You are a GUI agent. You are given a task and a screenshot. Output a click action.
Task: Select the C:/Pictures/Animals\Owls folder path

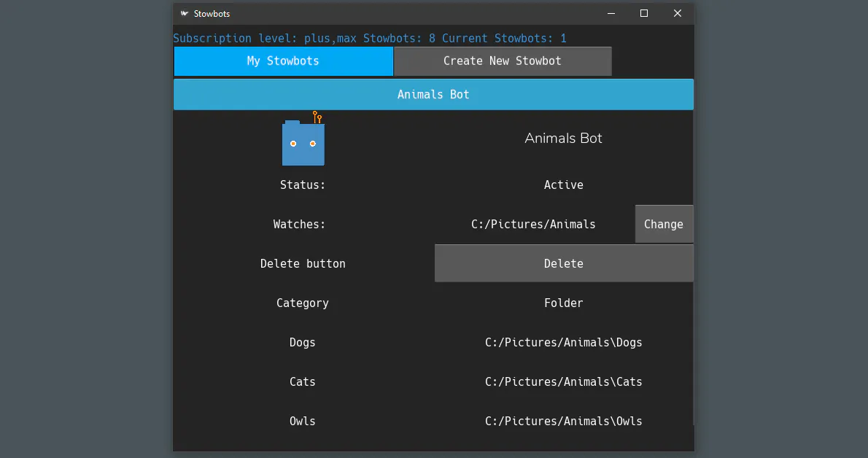[564, 421]
